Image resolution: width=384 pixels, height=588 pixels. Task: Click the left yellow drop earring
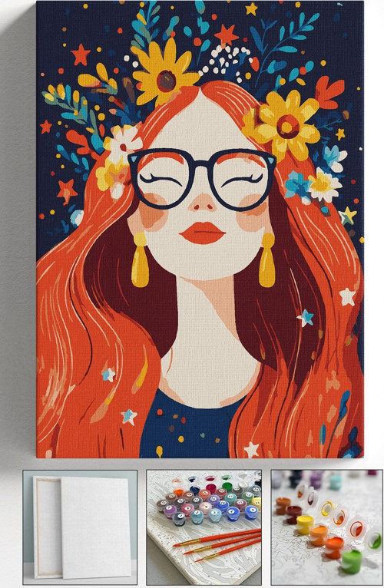[140, 260]
